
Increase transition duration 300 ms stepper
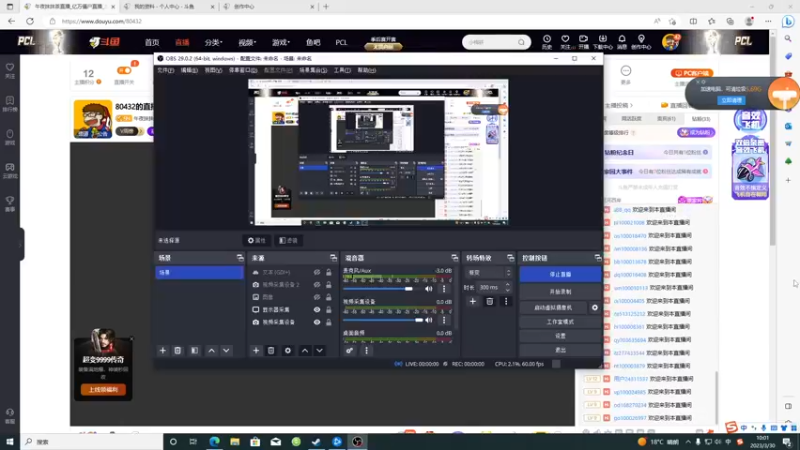(x=508, y=285)
